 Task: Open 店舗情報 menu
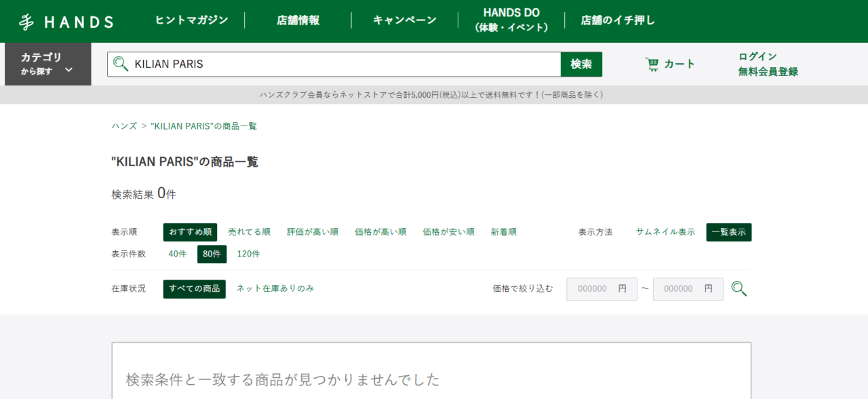click(298, 20)
